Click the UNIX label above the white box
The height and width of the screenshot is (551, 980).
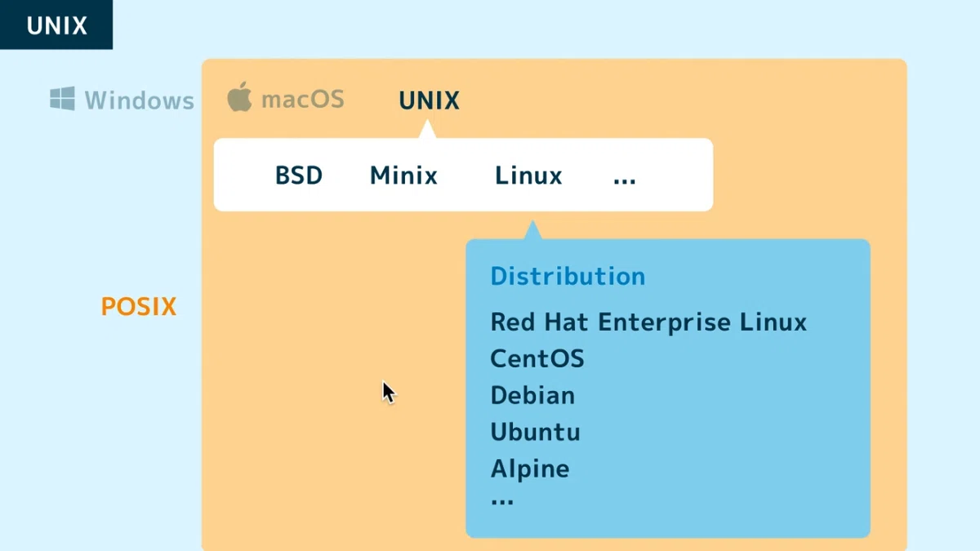(430, 101)
